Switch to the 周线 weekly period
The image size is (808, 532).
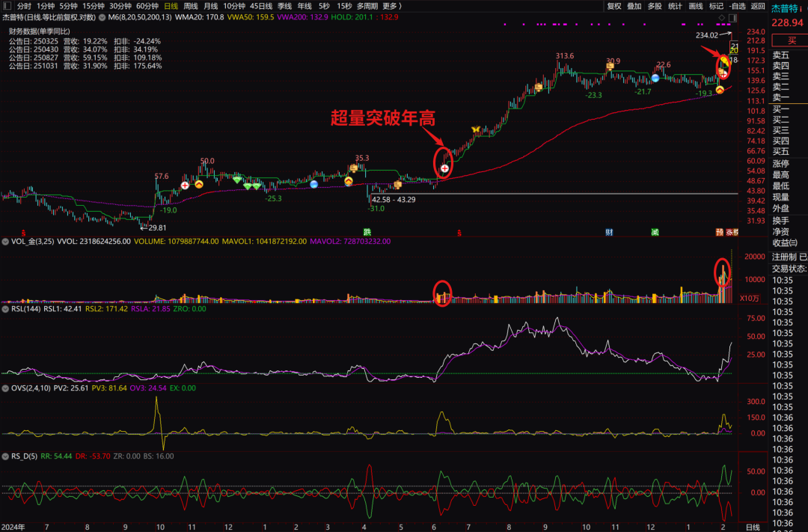click(x=191, y=6)
